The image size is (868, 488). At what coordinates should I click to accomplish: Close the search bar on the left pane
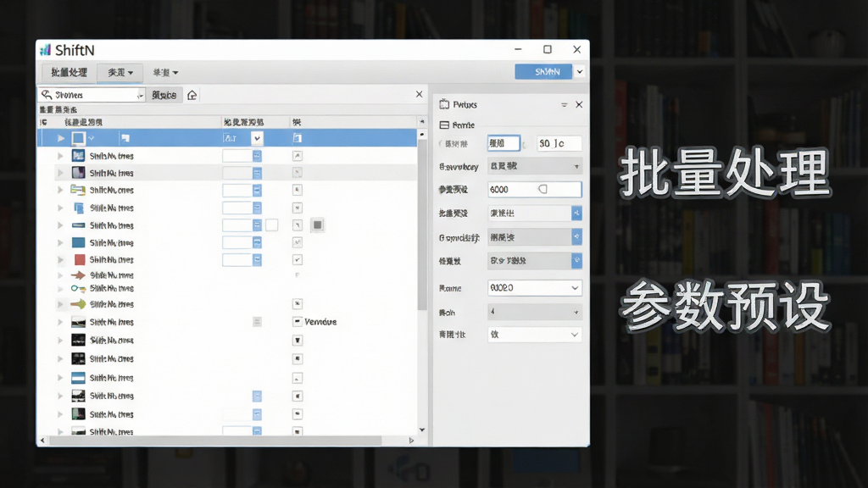tap(419, 94)
